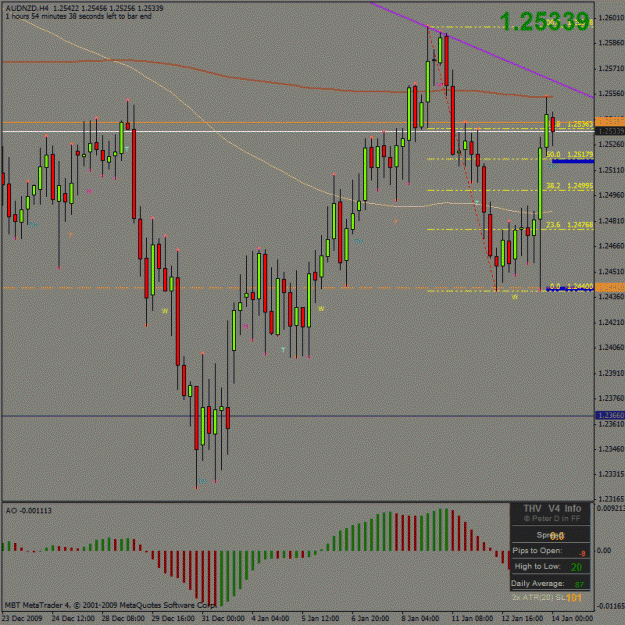Click the 1.24210 price scale label

[611, 322]
